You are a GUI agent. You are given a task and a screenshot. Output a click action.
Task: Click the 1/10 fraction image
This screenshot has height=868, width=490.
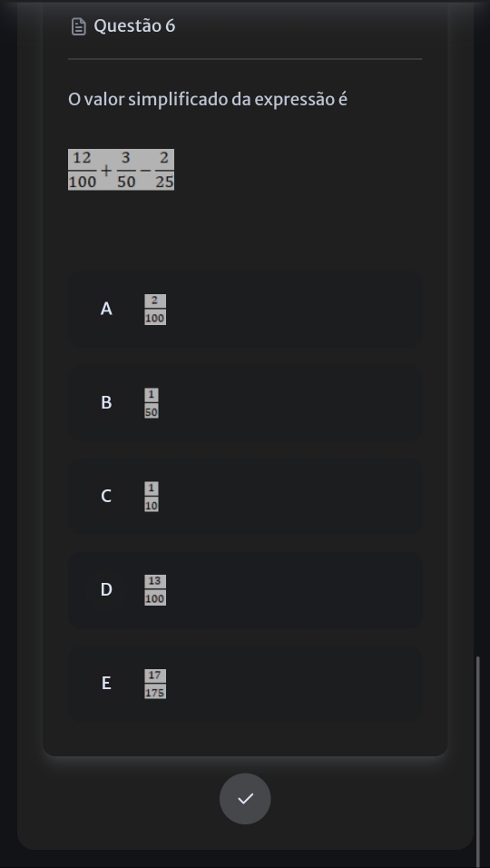(152, 497)
